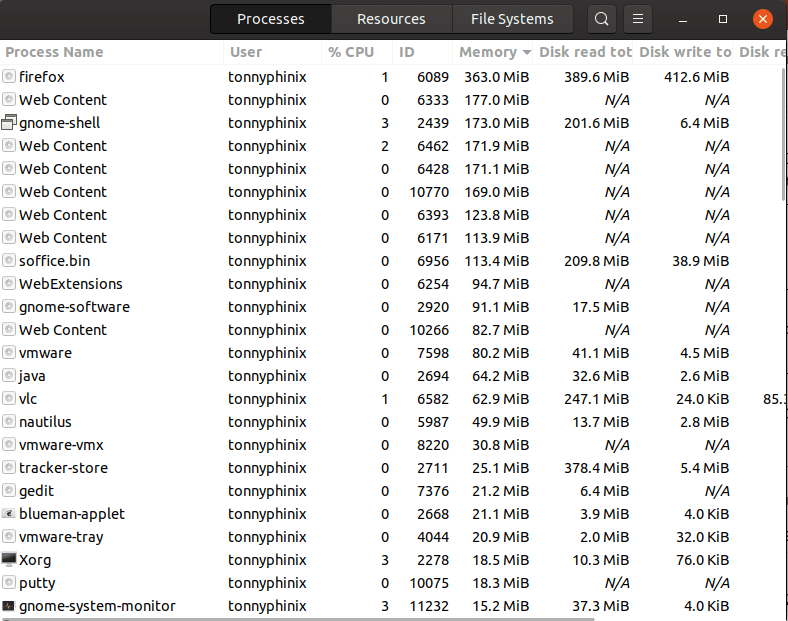Click icon of Web Content row 6171

[x=9, y=238]
